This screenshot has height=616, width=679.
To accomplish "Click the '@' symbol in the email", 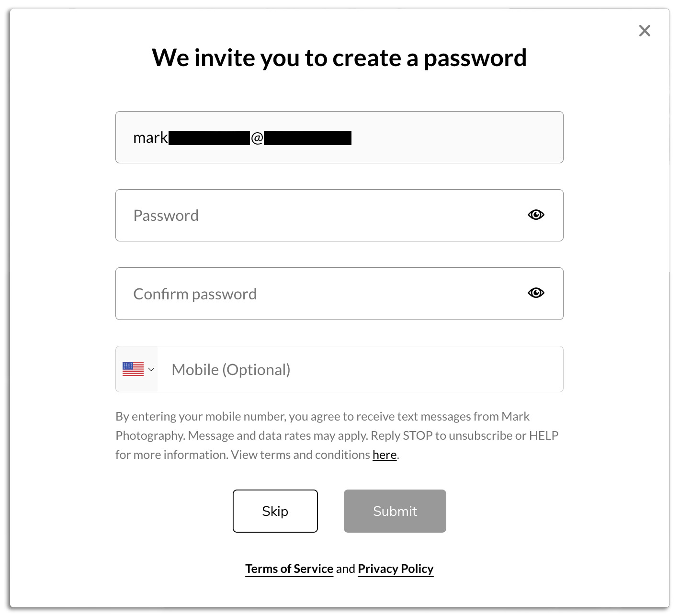I will tap(257, 138).
